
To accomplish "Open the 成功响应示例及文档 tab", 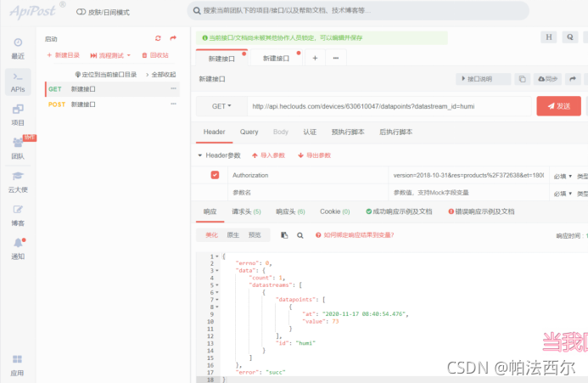I will [x=399, y=211].
